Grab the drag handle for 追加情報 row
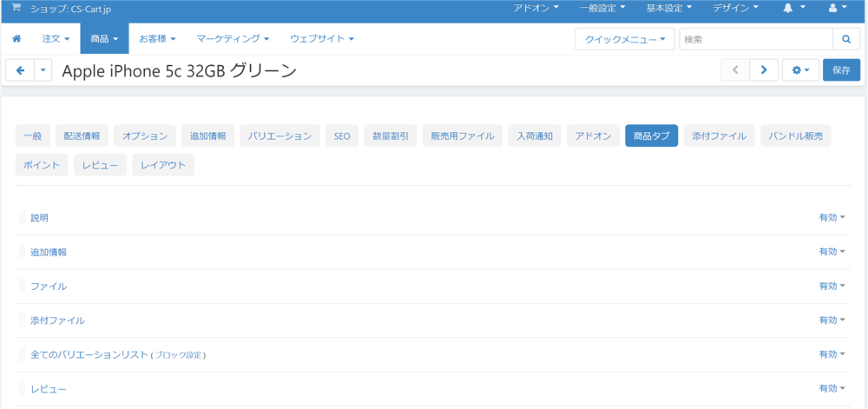The width and height of the screenshot is (868, 409). [x=23, y=252]
